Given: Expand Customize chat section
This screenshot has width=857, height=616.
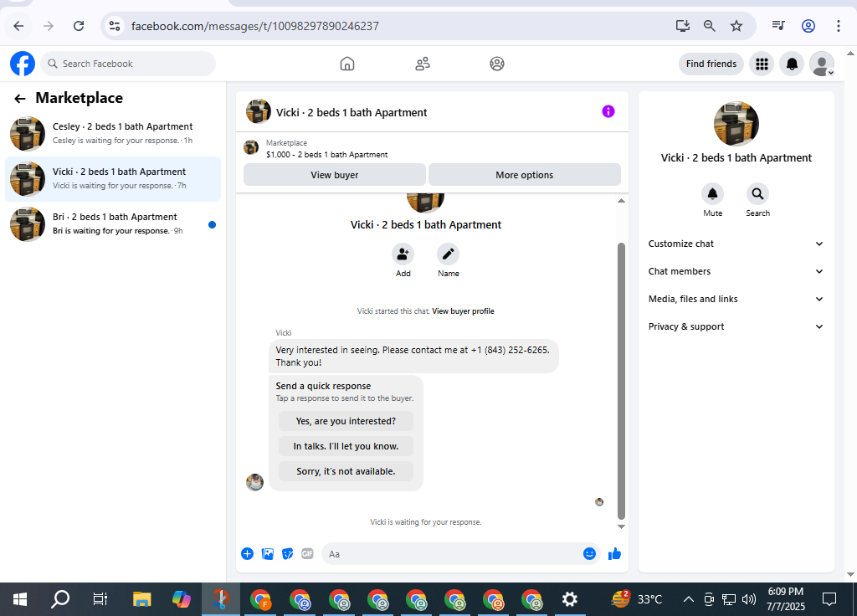Looking at the screenshot, I should point(736,244).
